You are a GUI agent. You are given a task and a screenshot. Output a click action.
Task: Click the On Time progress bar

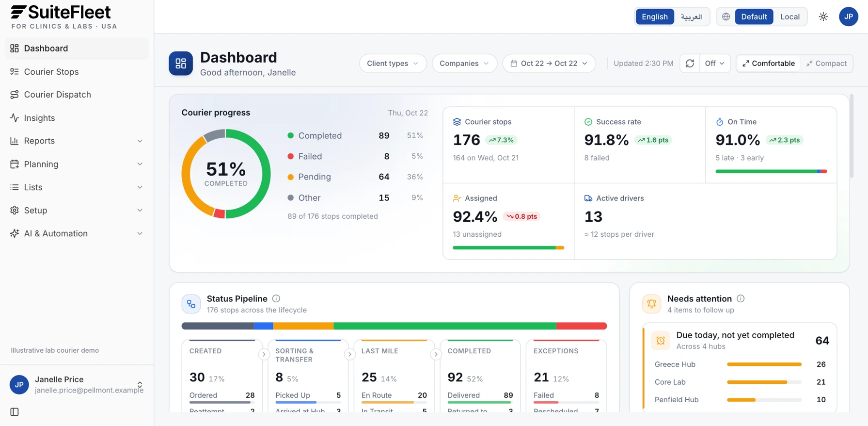tap(771, 171)
